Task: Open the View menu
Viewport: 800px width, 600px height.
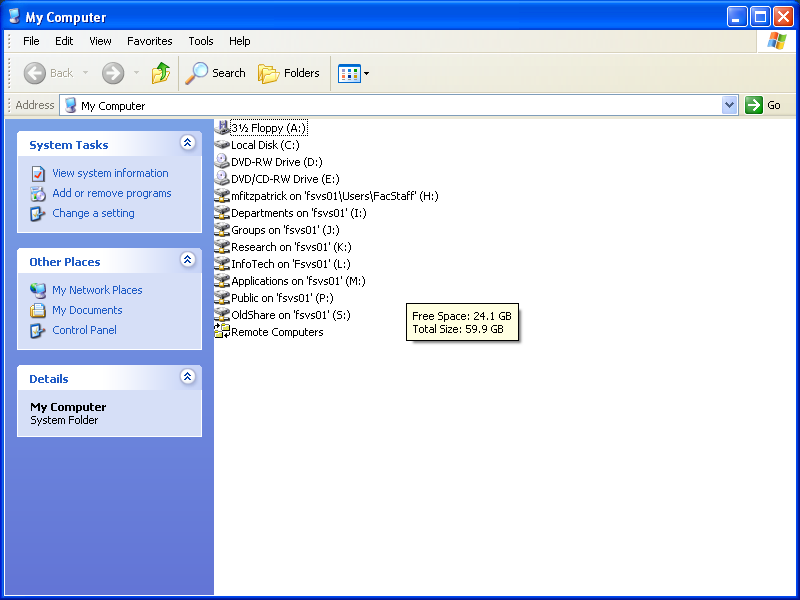Action: click(x=100, y=41)
